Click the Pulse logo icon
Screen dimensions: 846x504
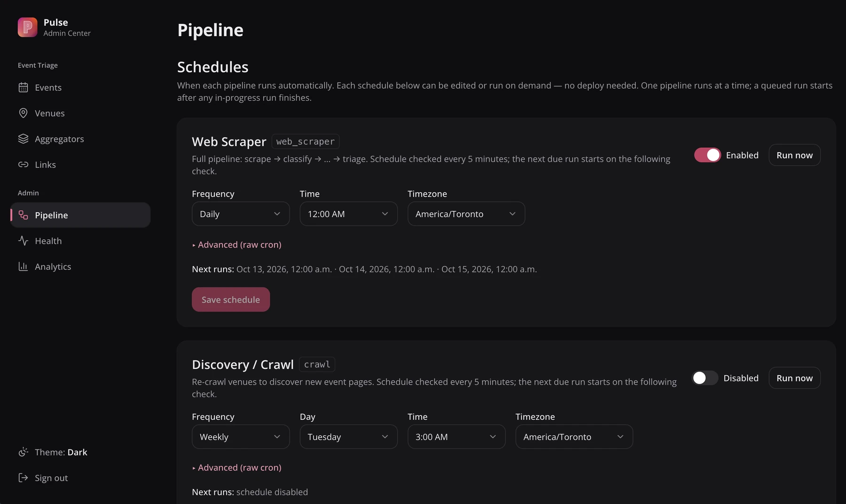tap(27, 27)
